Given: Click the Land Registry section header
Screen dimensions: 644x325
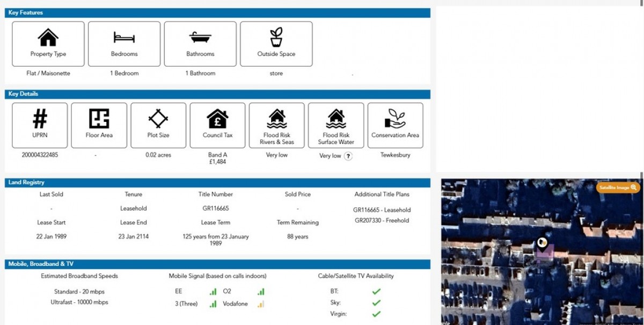Looking at the screenshot, I should coord(27,183).
